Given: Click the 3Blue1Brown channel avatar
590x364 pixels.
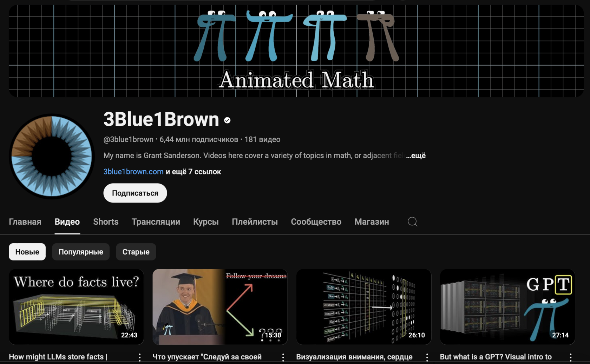Looking at the screenshot, I should (52, 156).
